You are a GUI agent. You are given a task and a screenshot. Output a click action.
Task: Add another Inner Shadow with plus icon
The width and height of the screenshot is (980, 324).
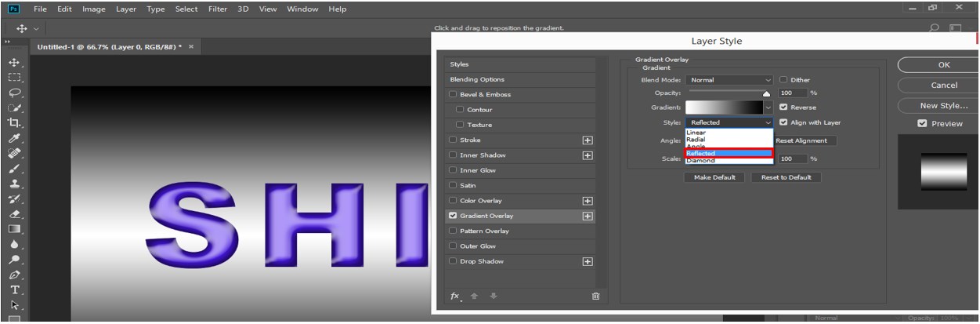(x=588, y=155)
